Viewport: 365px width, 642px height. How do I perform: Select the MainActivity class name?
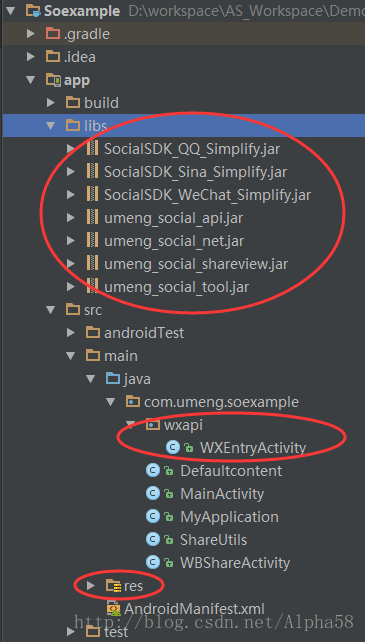[x=222, y=494]
